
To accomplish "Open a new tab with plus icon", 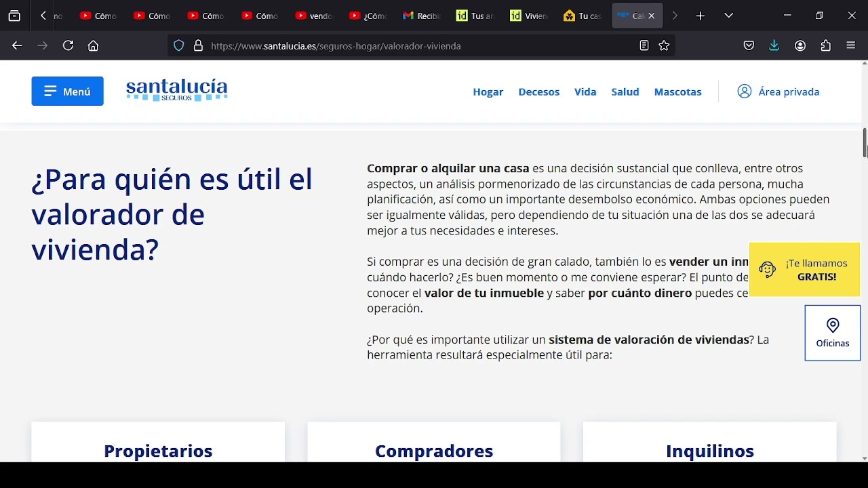I will click(701, 16).
